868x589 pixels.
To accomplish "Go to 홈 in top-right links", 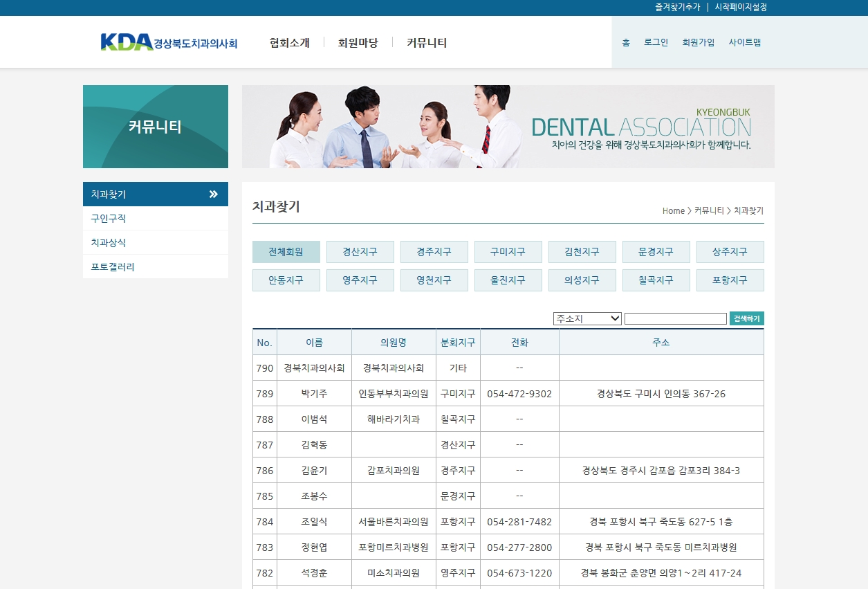I will (x=626, y=42).
